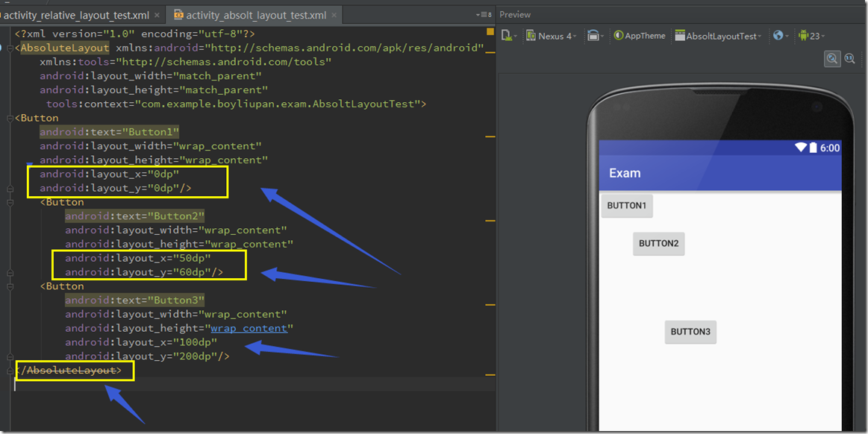Switch to activity_absolt_layout_test.xml tab
The width and height of the screenshot is (868, 434).
255,15
